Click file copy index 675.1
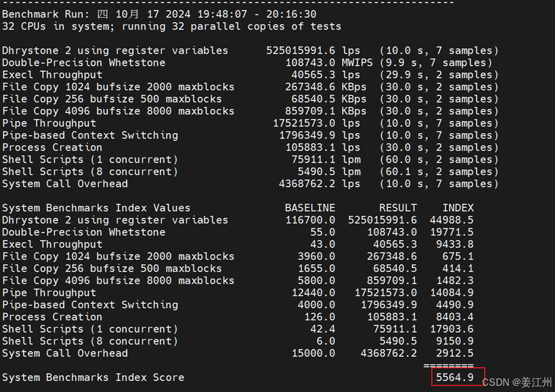 tap(458, 256)
